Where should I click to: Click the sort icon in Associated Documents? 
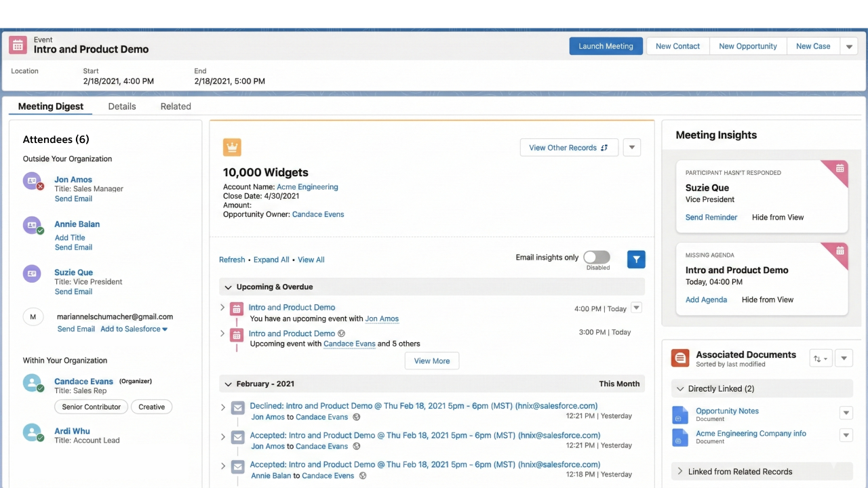click(x=821, y=359)
